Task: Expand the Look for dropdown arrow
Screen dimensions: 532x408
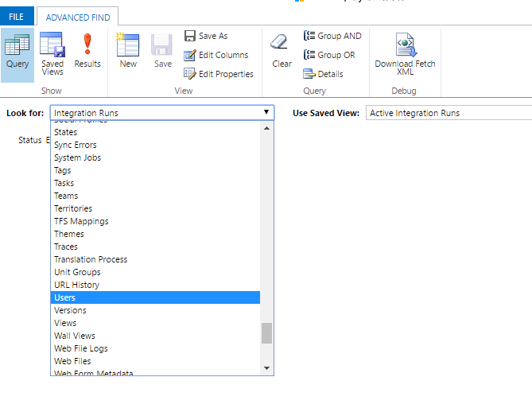Action: pyautogui.click(x=266, y=113)
